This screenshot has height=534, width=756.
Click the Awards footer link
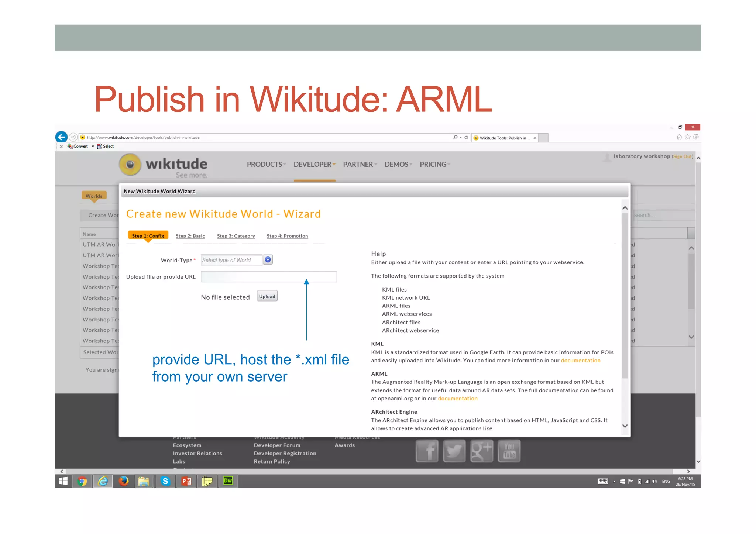pos(345,445)
